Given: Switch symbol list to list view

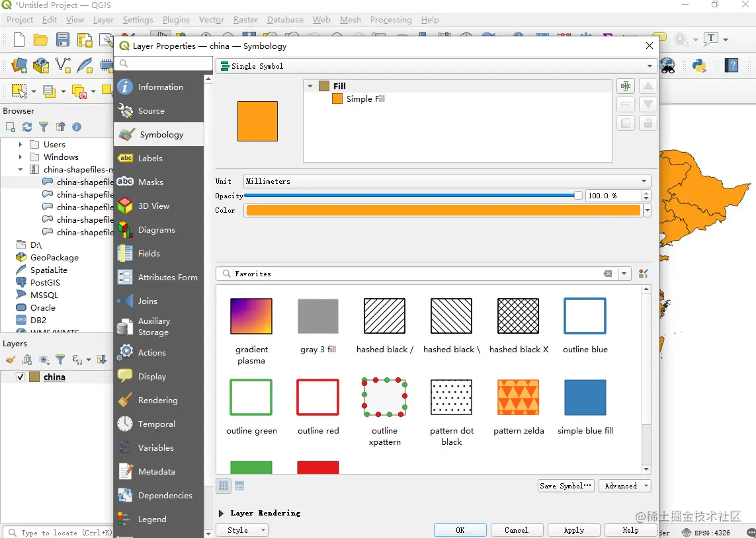Looking at the screenshot, I should pyautogui.click(x=239, y=486).
